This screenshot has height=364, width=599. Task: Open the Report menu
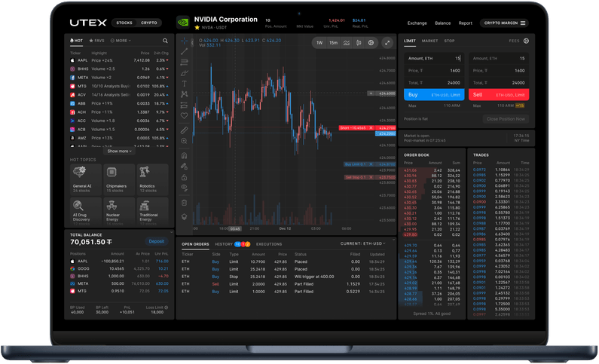point(465,23)
